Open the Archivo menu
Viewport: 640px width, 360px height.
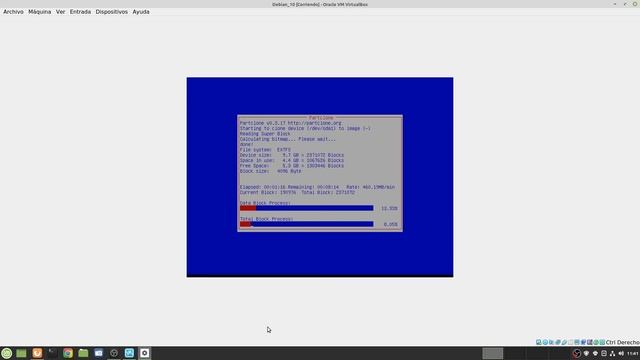click(13, 12)
